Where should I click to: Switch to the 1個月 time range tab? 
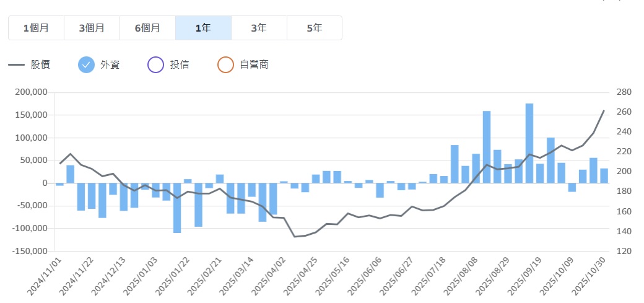pyautogui.click(x=36, y=28)
